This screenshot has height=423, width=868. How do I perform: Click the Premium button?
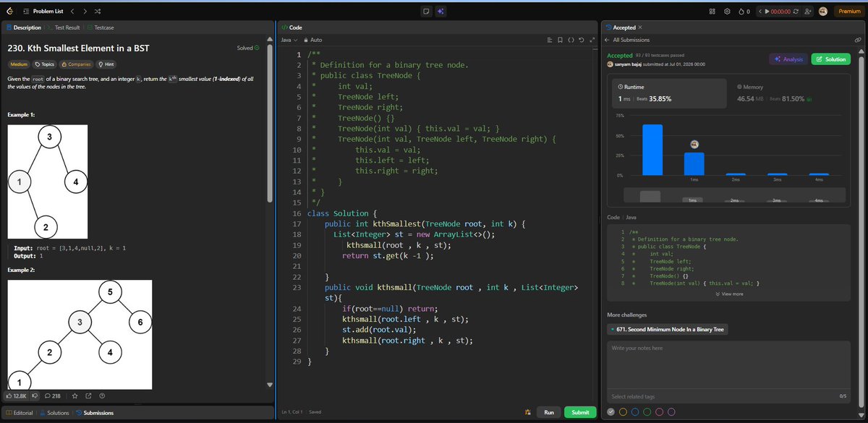848,12
